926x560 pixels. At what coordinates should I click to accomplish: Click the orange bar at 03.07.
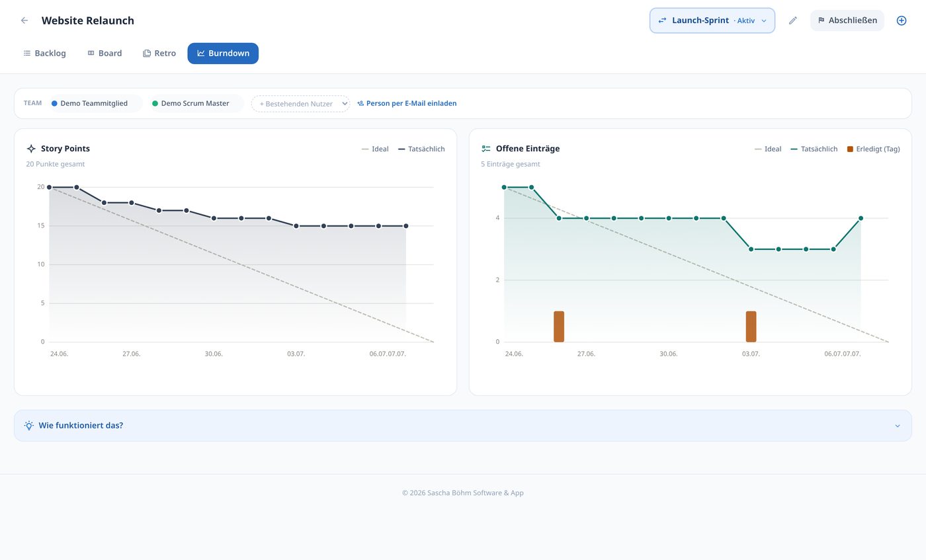751,327
